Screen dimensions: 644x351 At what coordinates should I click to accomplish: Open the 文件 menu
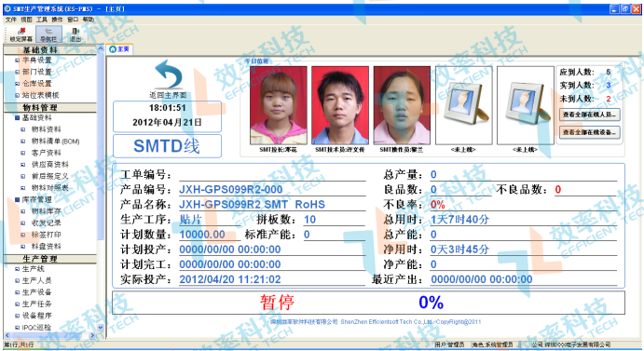coord(10,20)
